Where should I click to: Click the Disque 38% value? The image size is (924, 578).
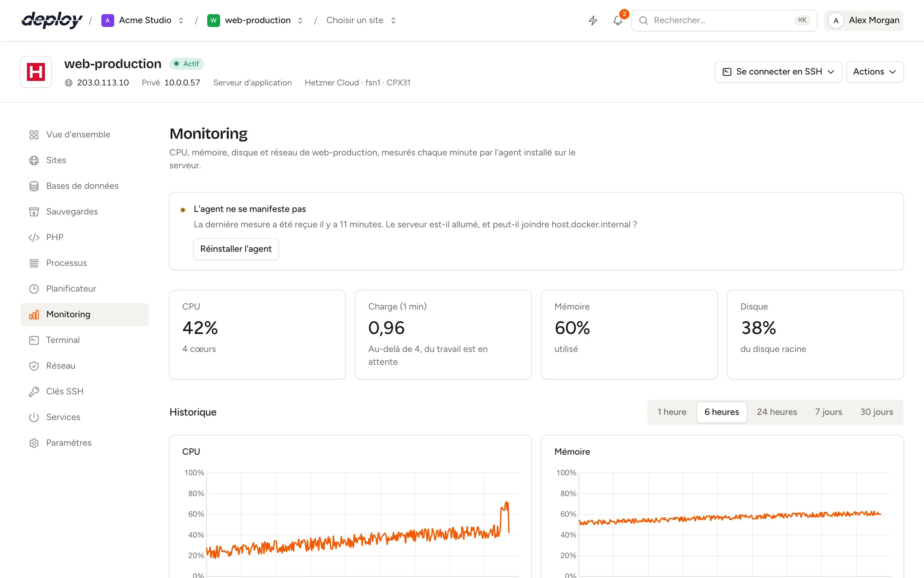(758, 328)
